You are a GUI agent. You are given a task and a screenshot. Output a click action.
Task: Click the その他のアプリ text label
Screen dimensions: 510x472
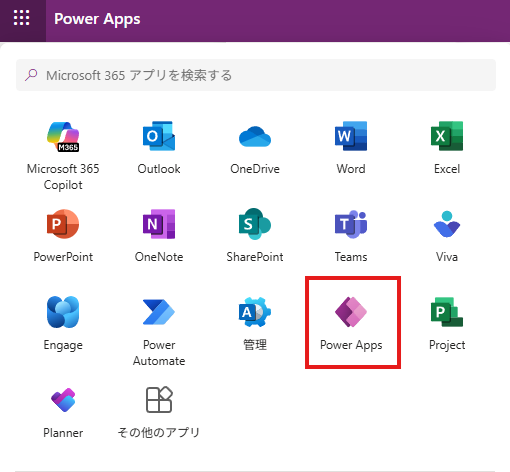pos(159,433)
